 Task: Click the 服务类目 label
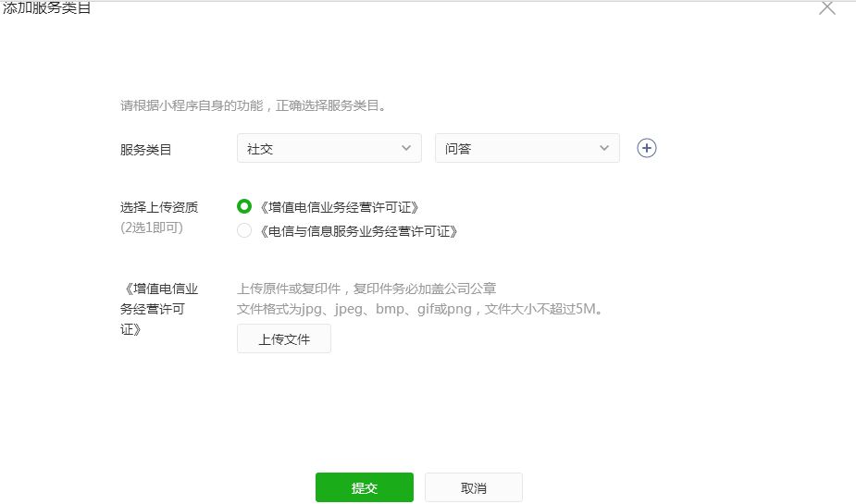click(146, 150)
